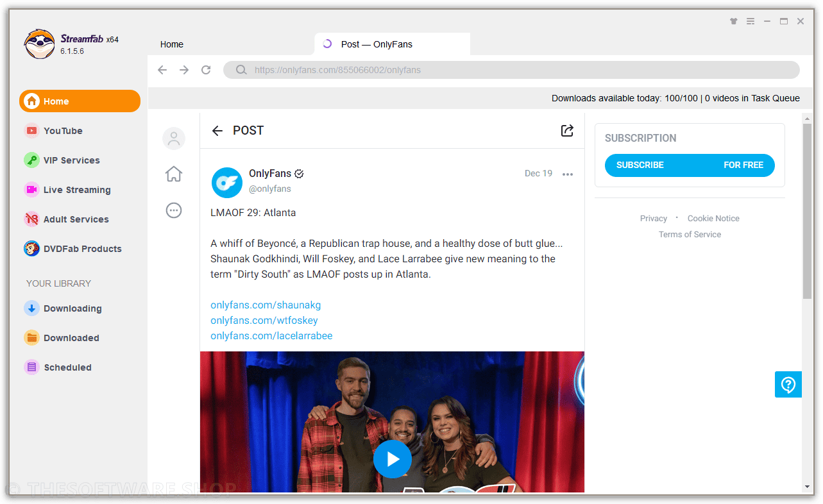This screenshot has width=823, height=504.
Task: Click the DVDFab monkey icon
Action: click(31, 249)
